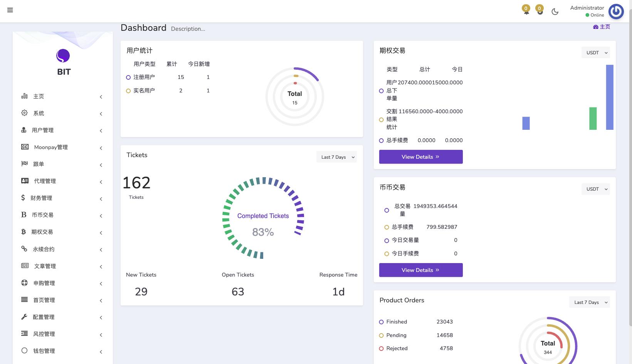Click the 主页 breadcrumb link
Screen dimensions: 632x364
click(x=602, y=27)
